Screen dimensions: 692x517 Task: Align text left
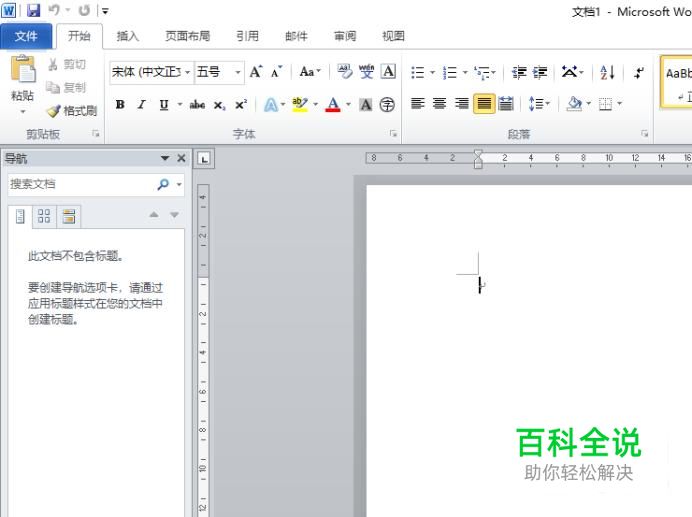pyautogui.click(x=417, y=104)
